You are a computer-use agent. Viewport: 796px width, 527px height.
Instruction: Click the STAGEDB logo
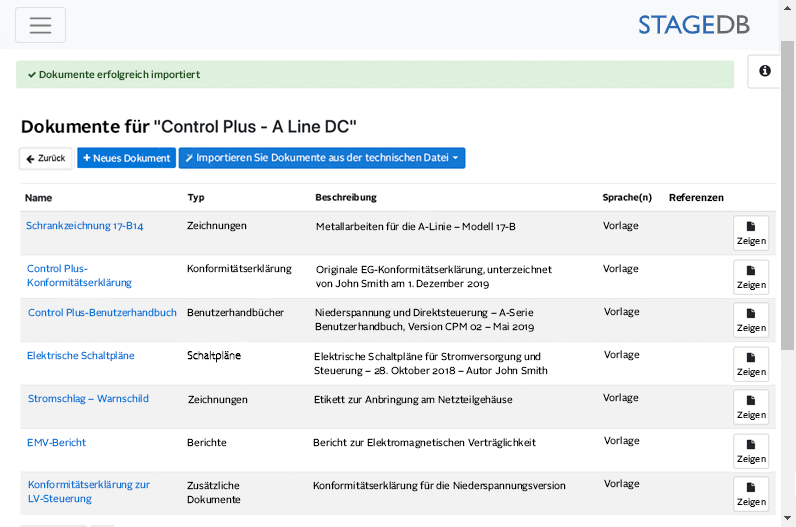pos(693,25)
